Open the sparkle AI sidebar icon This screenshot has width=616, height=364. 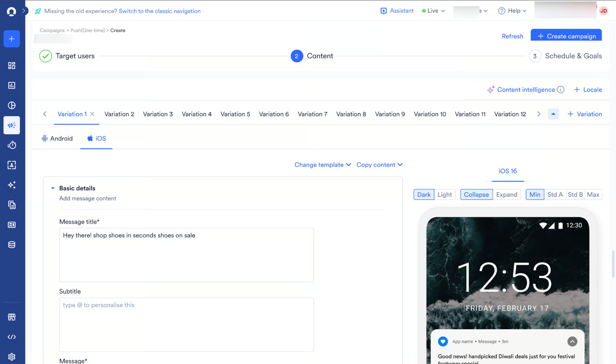12,185
